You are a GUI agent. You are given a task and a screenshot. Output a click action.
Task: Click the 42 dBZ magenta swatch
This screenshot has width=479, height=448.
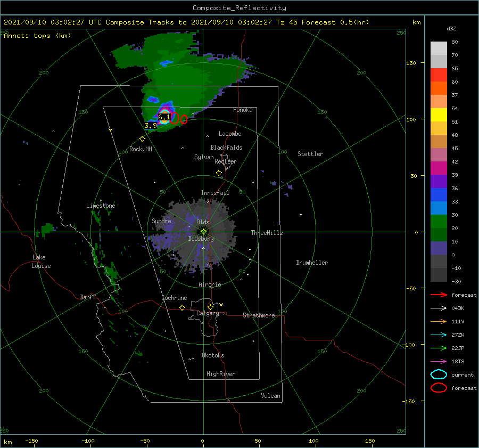[439, 168]
